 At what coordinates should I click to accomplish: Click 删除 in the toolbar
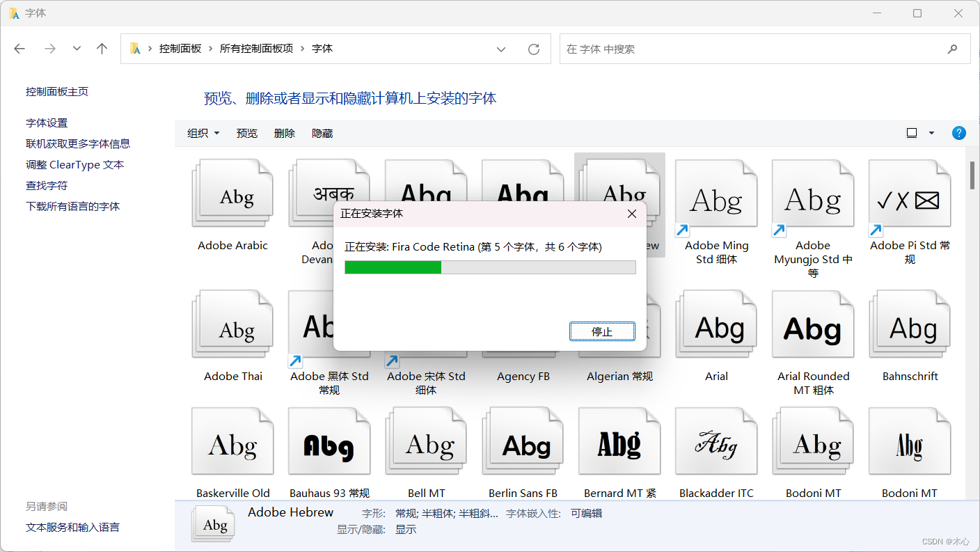[x=285, y=133]
